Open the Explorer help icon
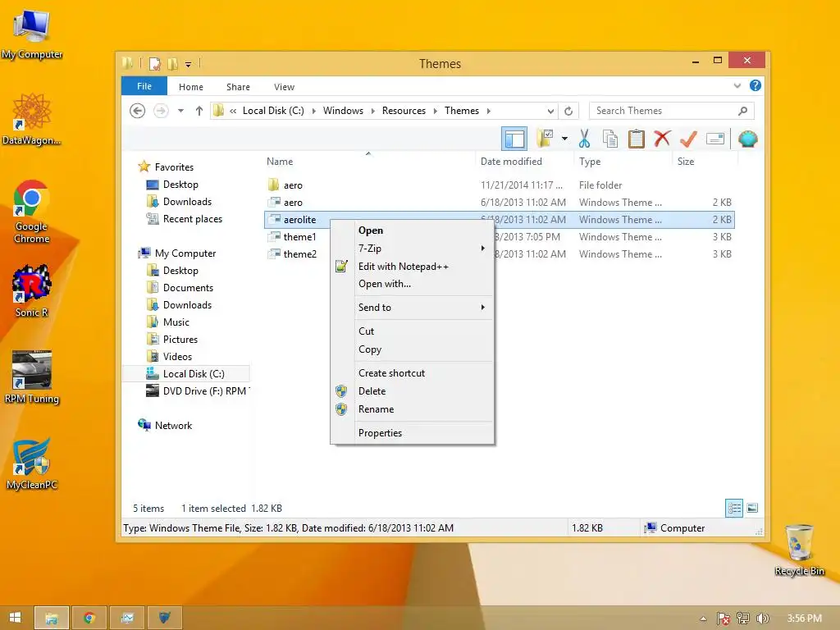 point(756,85)
